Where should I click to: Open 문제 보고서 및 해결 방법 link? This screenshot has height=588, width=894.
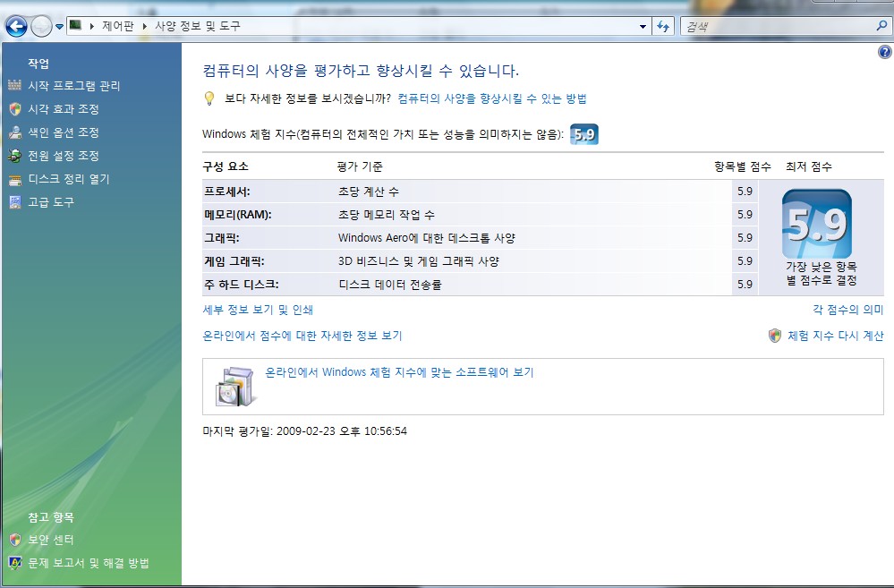[x=89, y=563]
